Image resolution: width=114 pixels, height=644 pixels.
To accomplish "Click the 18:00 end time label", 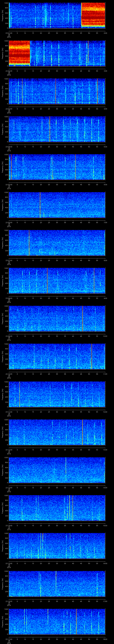I will coord(105,639).
